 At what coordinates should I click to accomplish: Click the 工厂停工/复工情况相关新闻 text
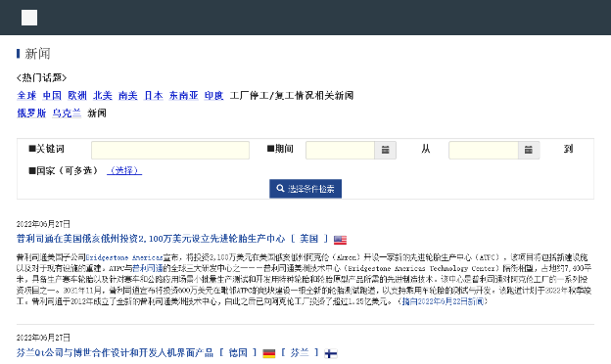click(292, 95)
